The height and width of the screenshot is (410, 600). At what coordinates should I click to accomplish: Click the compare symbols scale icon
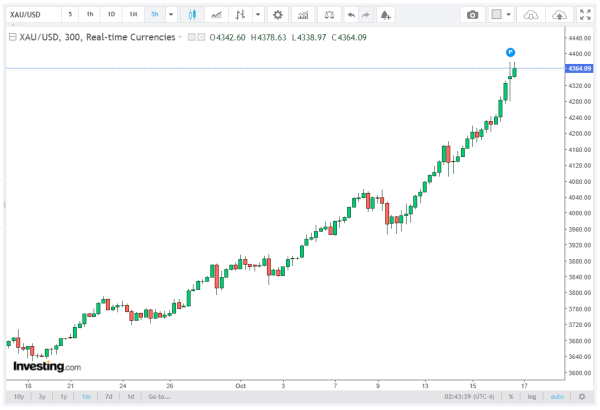click(328, 15)
